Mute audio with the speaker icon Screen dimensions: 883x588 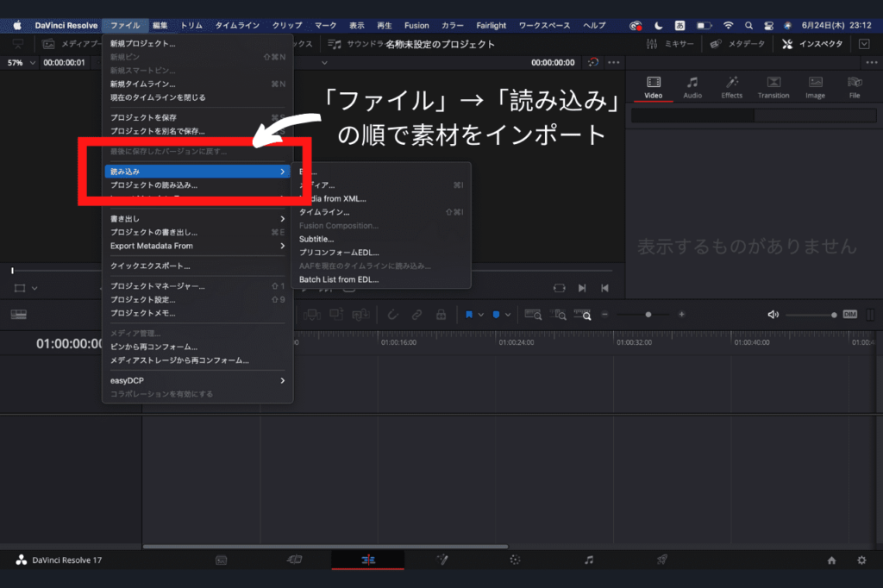tap(773, 315)
